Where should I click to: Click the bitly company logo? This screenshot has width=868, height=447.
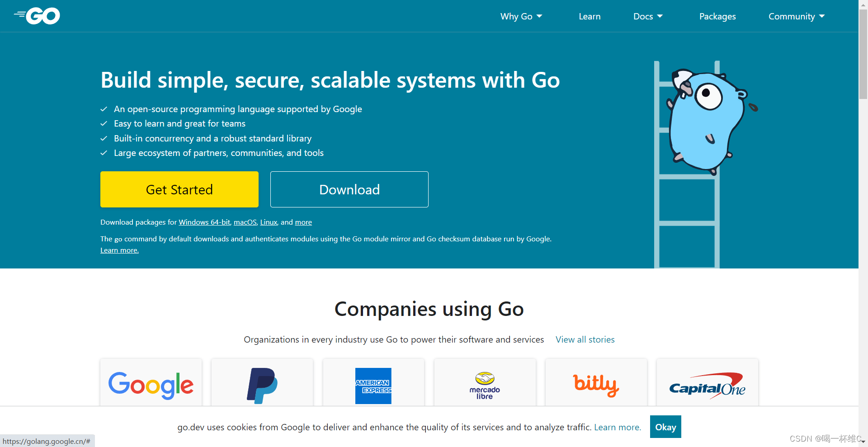pos(596,385)
